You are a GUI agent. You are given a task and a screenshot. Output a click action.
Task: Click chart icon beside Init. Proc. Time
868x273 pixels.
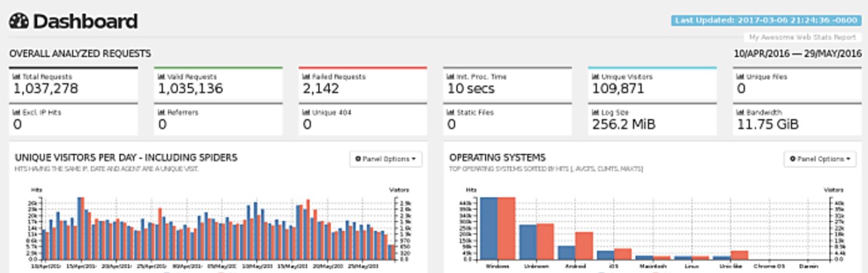point(451,77)
